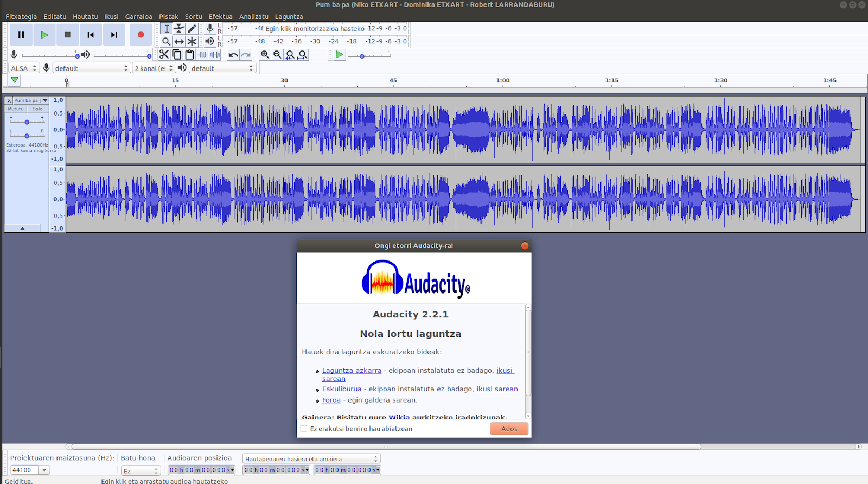Open the playback device 'default' dropdown

coord(222,68)
